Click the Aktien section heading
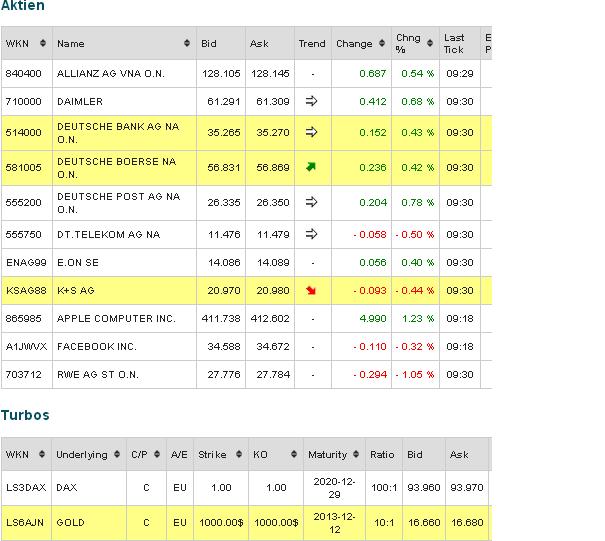 [23, 5]
